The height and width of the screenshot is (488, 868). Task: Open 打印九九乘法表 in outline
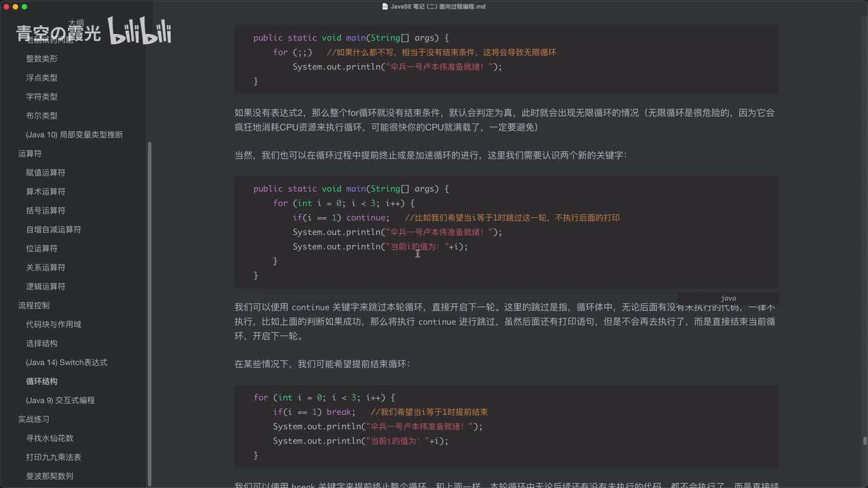pyautogui.click(x=54, y=457)
